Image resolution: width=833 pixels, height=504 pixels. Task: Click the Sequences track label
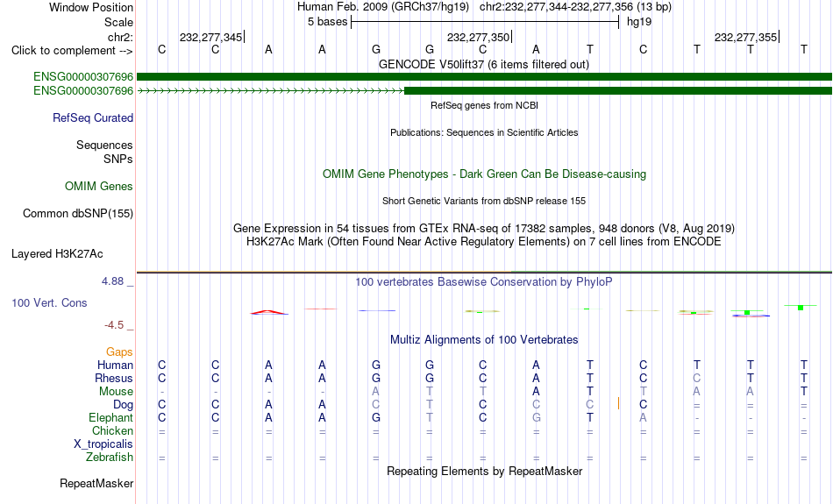coord(104,145)
